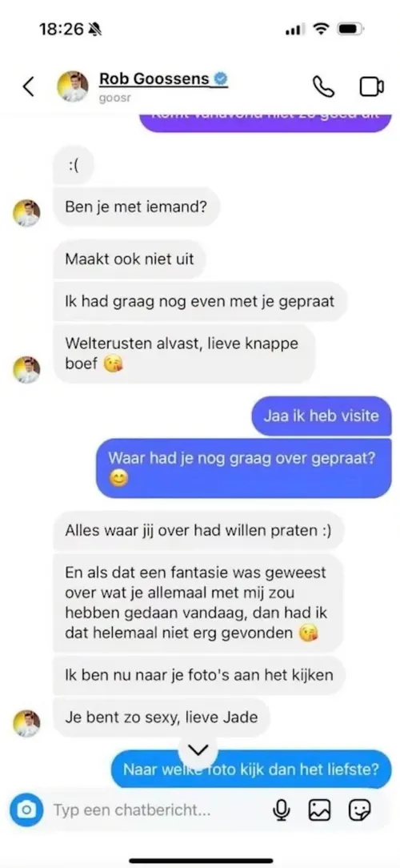Tap avatar beside 'Je bent zo sexy' message
The height and width of the screenshot is (868, 400).
pos(26,723)
